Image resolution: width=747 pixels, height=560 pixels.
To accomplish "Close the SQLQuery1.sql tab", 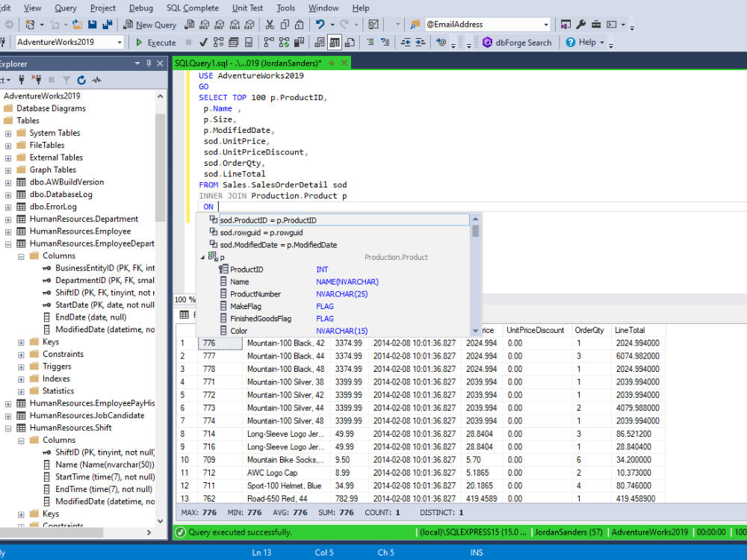I will (x=344, y=63).
